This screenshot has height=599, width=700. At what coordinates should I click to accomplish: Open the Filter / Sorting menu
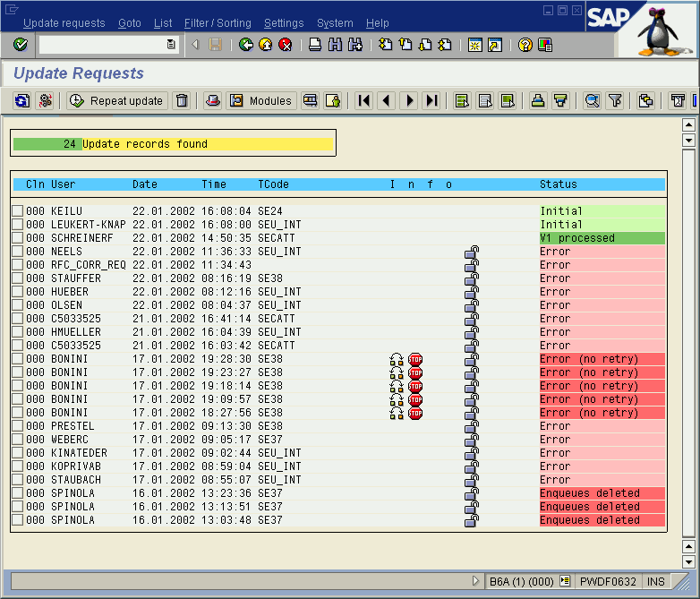click(218, 23)
